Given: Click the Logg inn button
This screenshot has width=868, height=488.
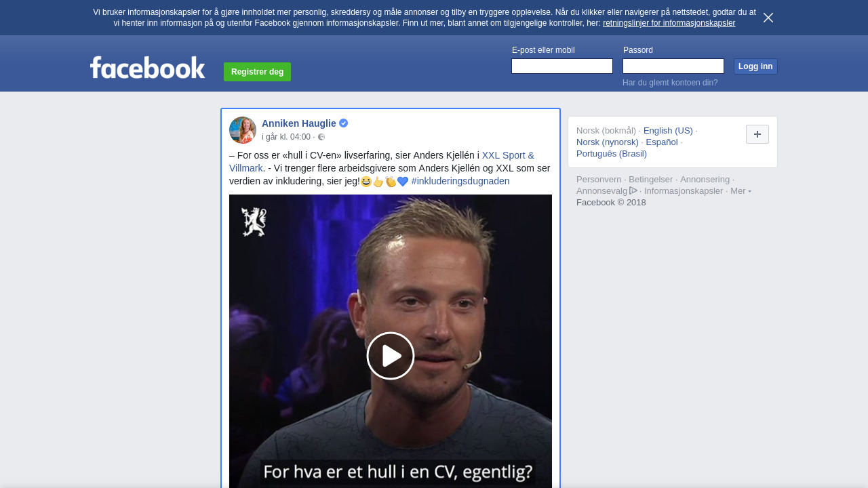Looking at the screenshot, I should point(755,66).
